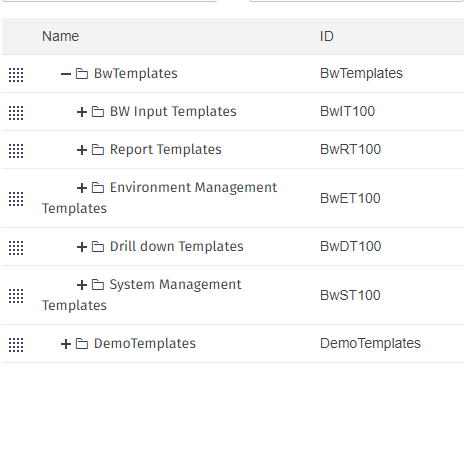Expand BW Input Templates folder
The width and height of the screenshot is (466, 457).
[x=82, y=112]
